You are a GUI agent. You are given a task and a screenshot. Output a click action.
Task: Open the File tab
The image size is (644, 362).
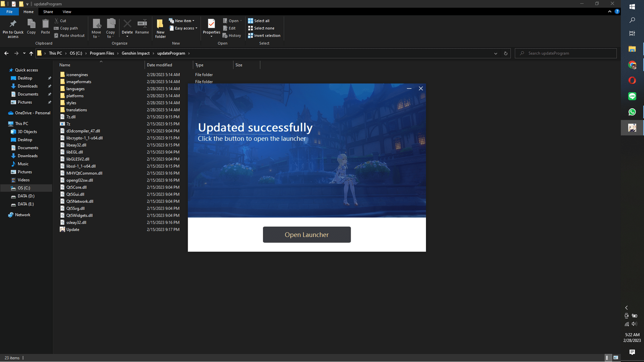(x=9, y=12)
